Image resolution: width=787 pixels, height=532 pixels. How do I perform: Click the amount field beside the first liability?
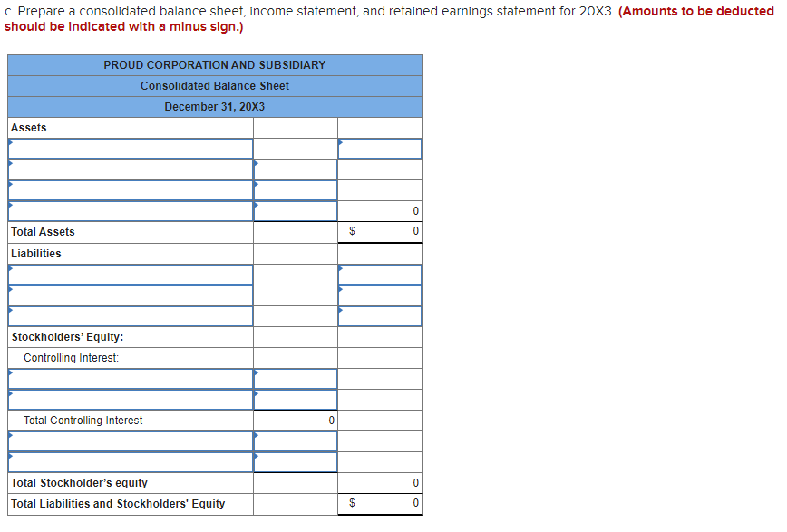[380, 274]
